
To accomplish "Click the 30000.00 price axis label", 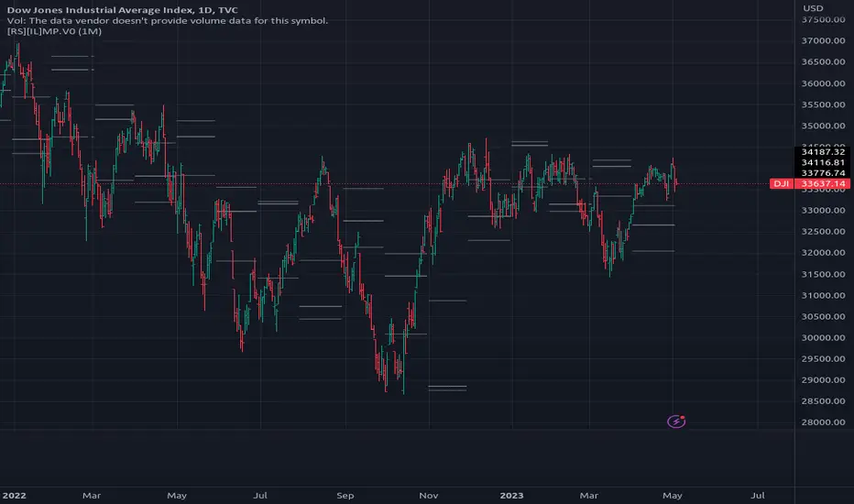I will pyautogui.click(x=823, y=338).
